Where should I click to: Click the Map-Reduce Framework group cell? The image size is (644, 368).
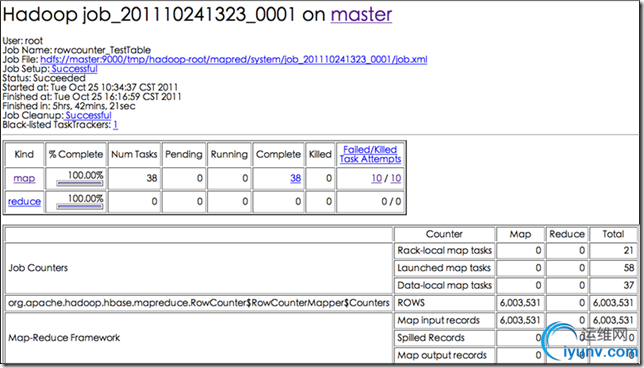click(x=199, y=338)
